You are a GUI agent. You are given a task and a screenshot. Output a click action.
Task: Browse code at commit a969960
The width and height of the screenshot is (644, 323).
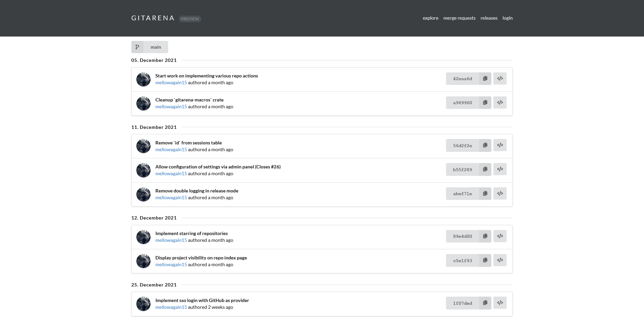click(500, 102)
